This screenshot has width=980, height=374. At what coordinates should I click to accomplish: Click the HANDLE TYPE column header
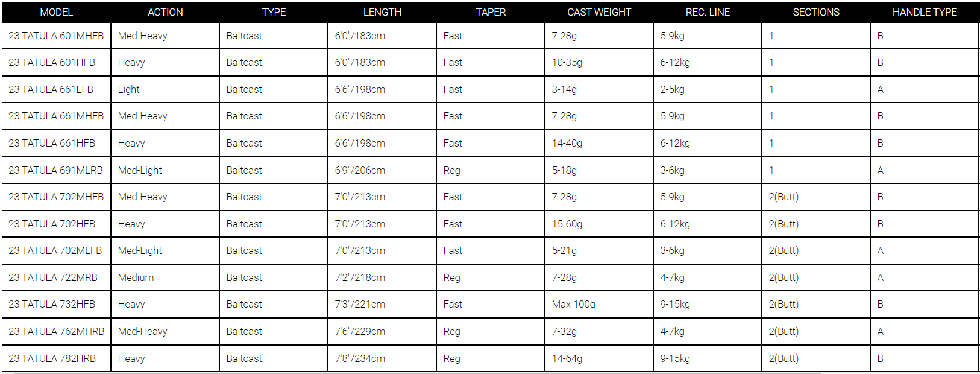(x=925, y=12)
